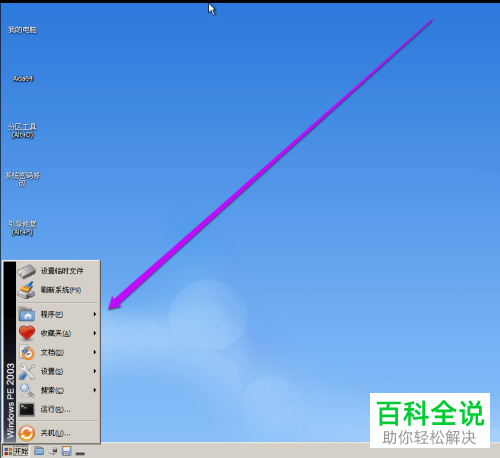Viewport: 500px width, 458px height.
Task: Click the 开始 start button
Action: pos(16,451)
